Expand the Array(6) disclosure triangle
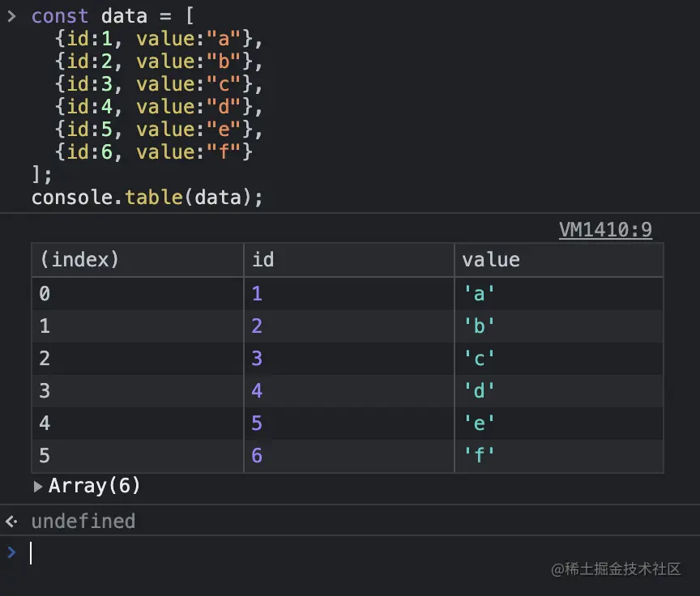 38,487
